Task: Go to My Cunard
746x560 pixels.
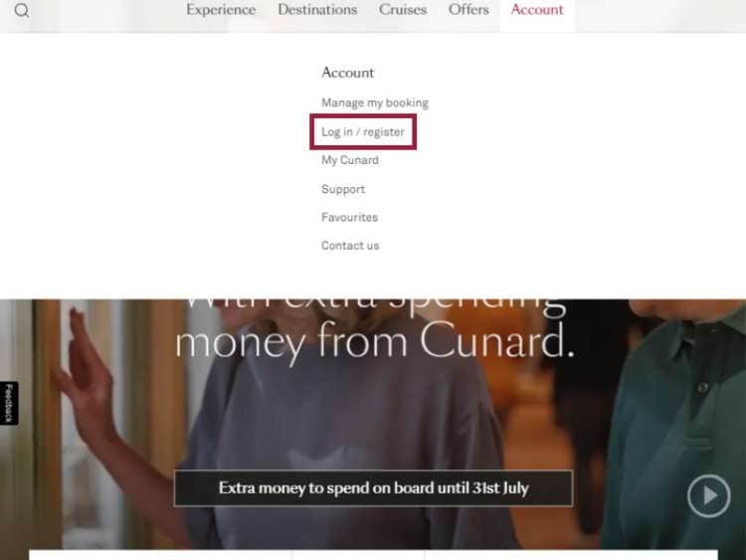Action: (x=350, y=160)
